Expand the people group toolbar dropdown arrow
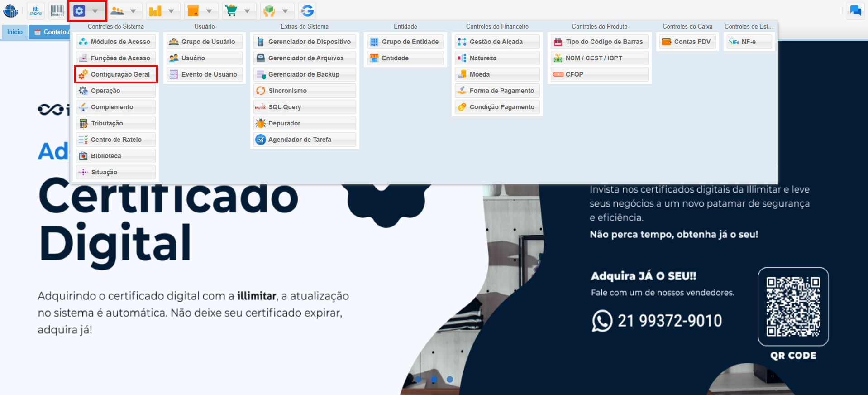Screen dimensions: 868x395 coord(133,11)
